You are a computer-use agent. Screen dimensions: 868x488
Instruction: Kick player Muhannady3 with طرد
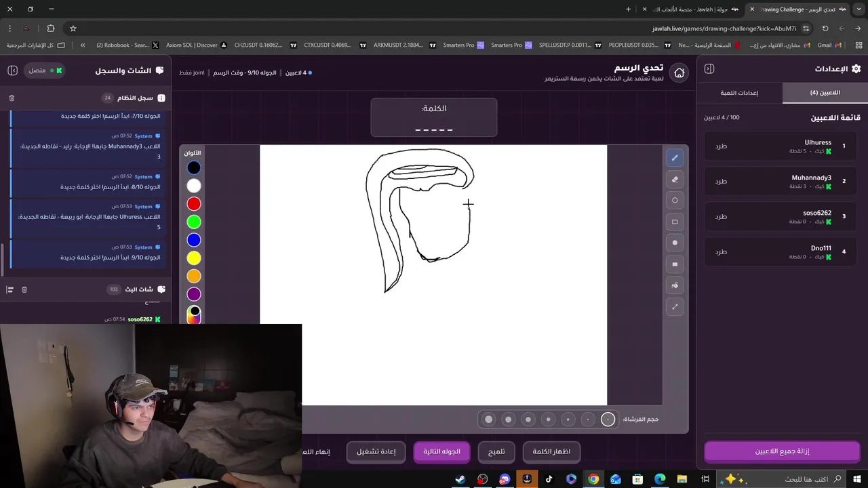(x=721, y=181)
